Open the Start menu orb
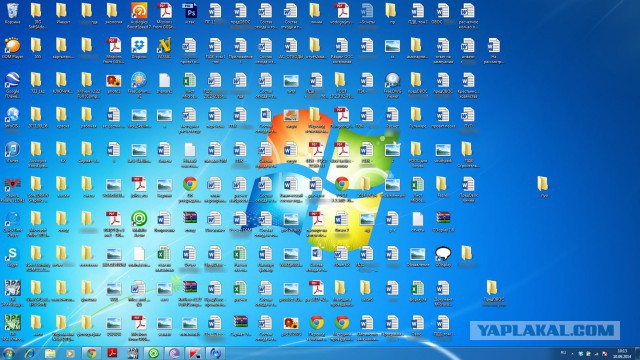Image resolution: width=640 pixels, height=360 pixels. pos(8,353)
